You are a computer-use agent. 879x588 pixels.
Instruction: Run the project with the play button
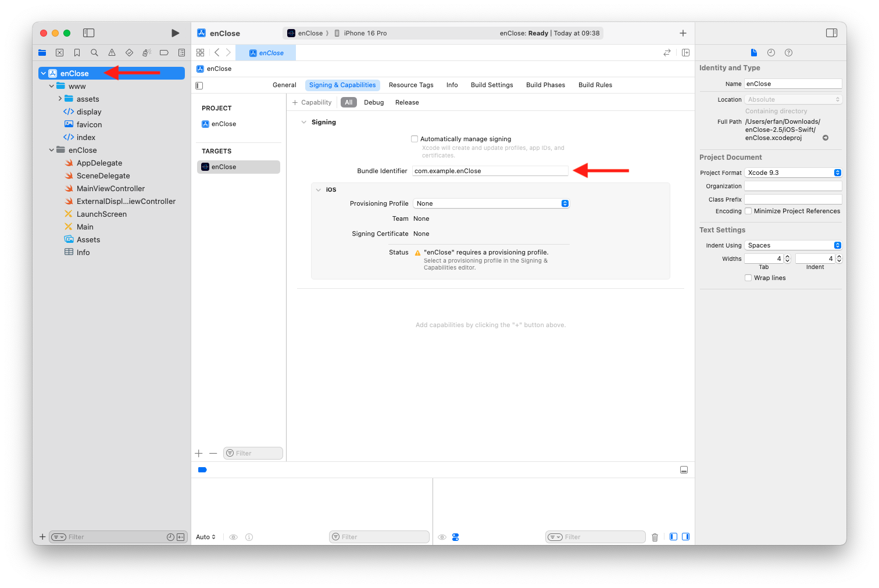(175, 33)
